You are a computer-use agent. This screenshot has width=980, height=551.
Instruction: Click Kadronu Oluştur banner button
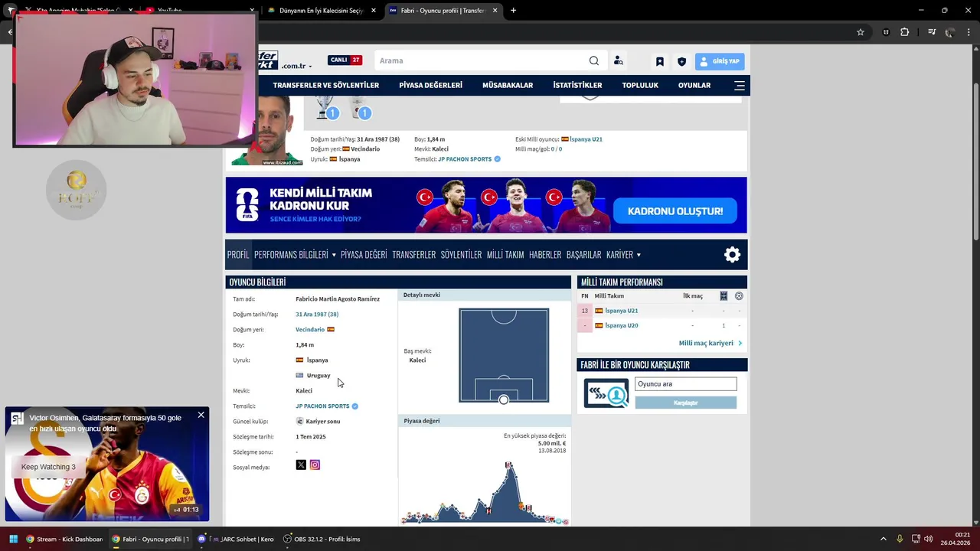tap(675, 211)
